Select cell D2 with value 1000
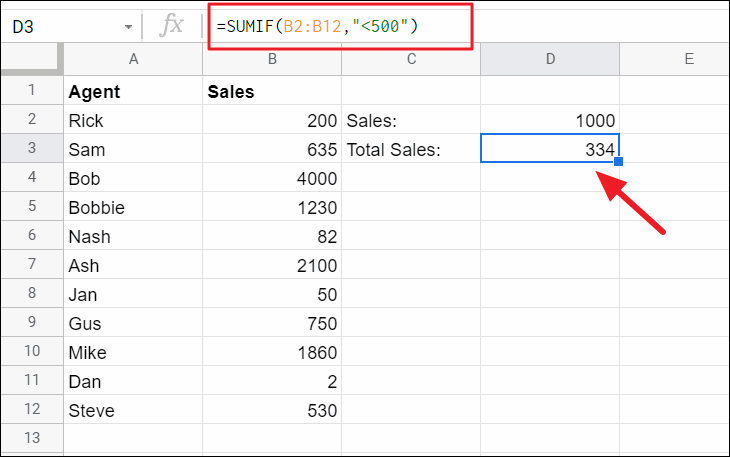This screenshot has width=730, height=457. pos(550,120)
